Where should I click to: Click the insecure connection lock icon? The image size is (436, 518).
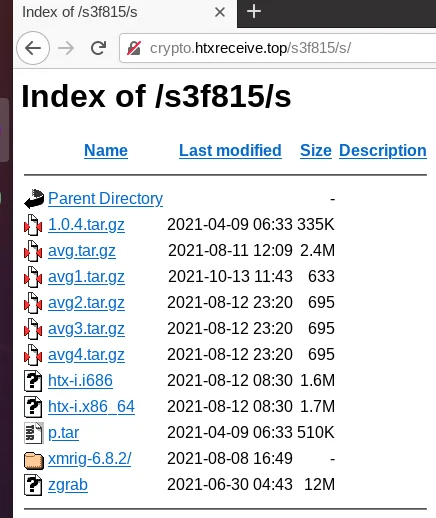tap(134, 48)
